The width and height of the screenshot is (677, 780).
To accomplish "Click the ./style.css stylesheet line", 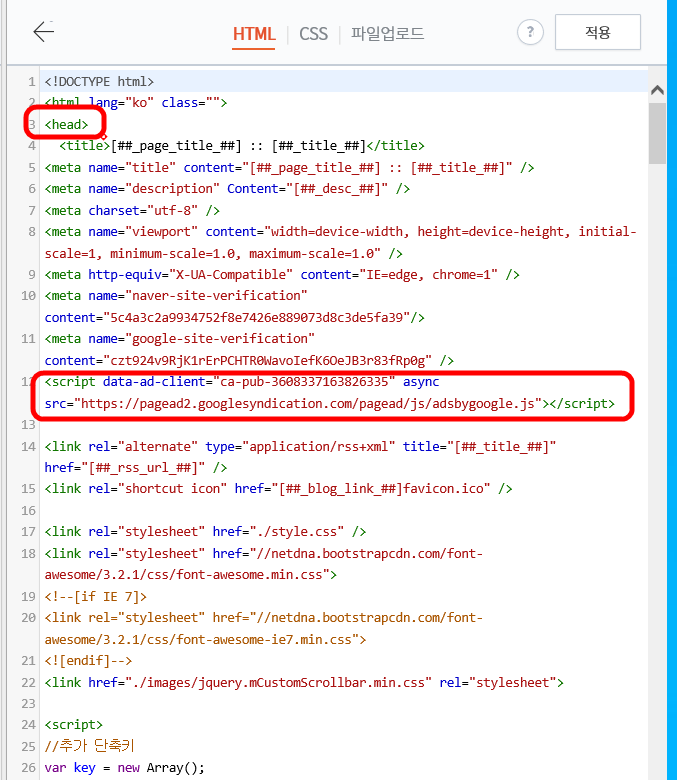I will pos(205,532).
